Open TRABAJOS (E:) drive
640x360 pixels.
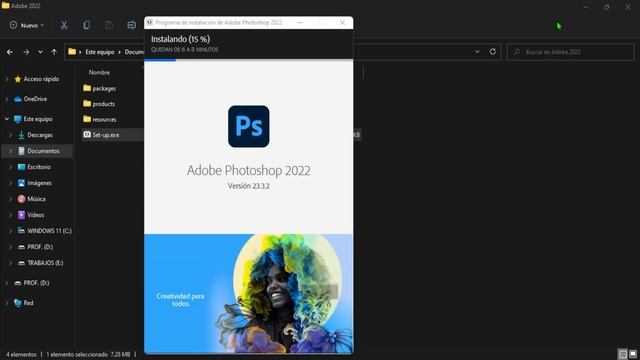click(45, 263)
